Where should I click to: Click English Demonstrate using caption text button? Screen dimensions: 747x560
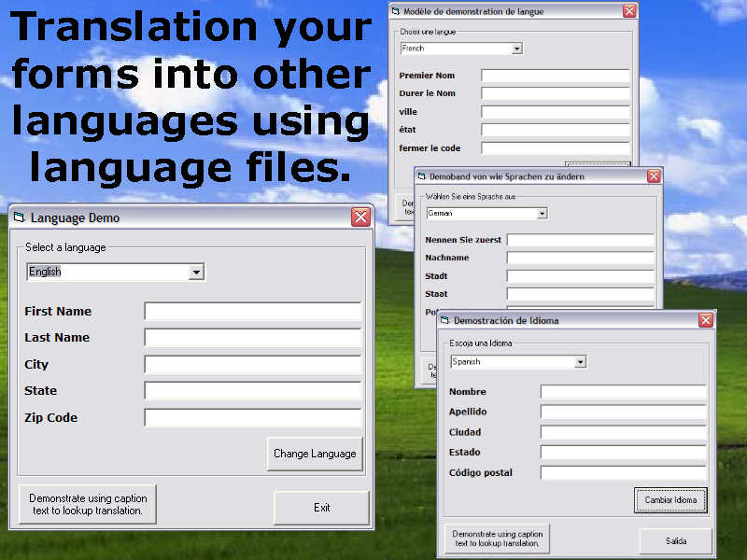[x=85, y=505]
